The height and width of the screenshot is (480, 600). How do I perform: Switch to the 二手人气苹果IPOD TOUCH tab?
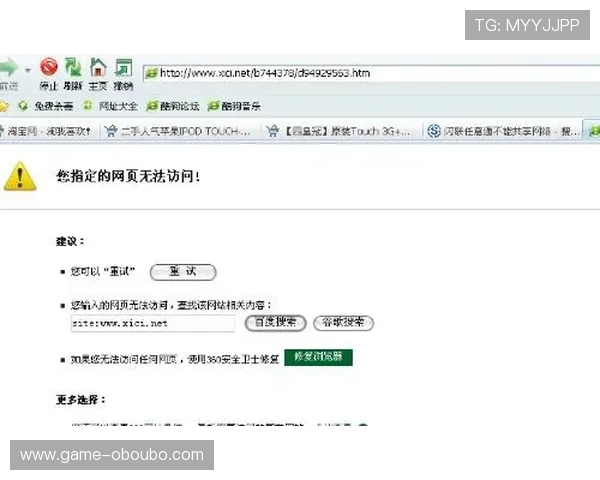[179, 131]
